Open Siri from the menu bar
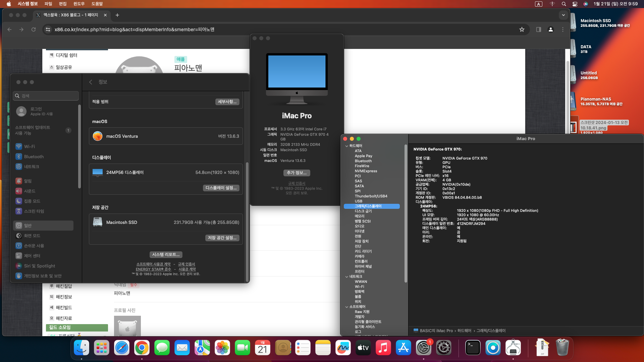Image resolution: width=644 pixels, height=362 pixels. (586, 4)
